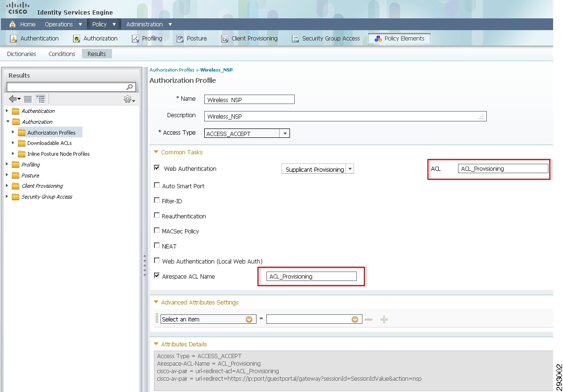Open the gear settings menu in Results

(x=129, y=99)
